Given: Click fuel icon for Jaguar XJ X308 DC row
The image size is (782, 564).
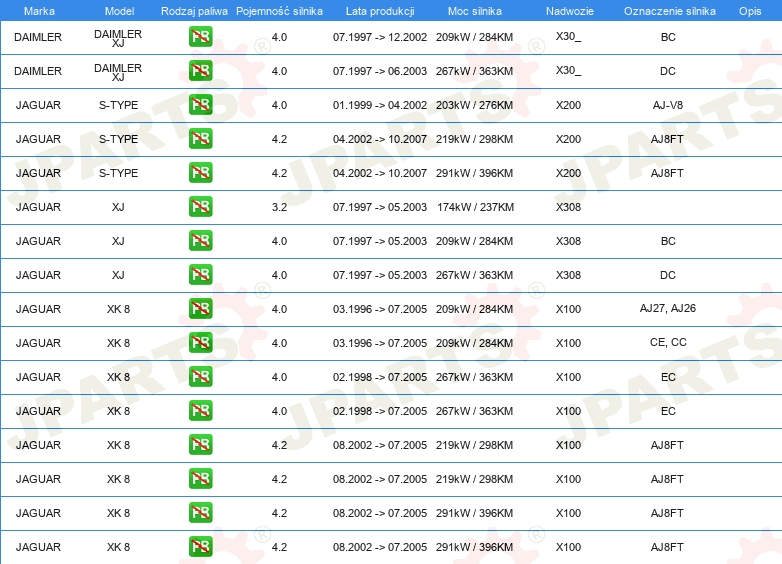Looking at the screenshot, I should 200,275.
